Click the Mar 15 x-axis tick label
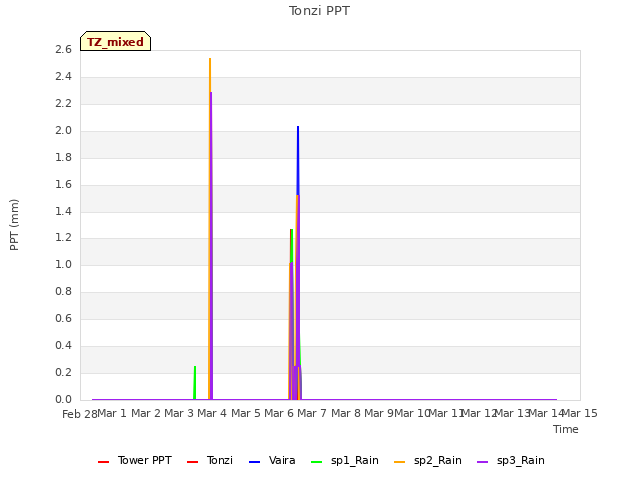Image resolution: width=640 pixels, height=480 pixels. (580, 413)
